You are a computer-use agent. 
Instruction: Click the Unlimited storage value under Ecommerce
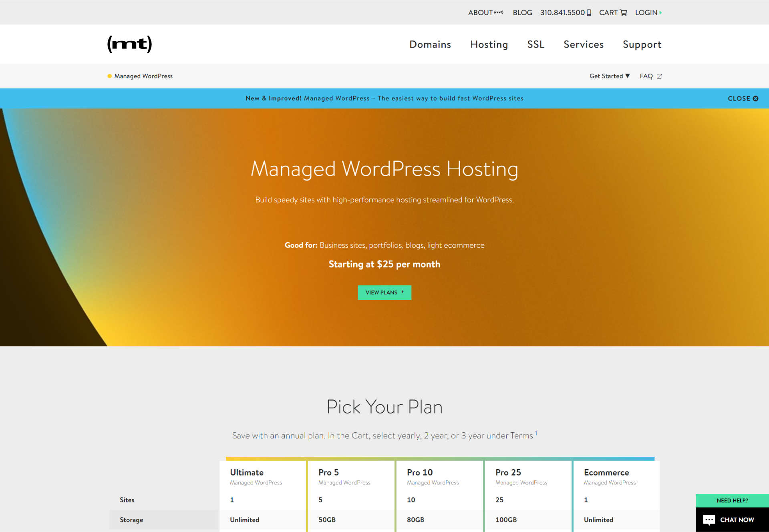[598, 520]
